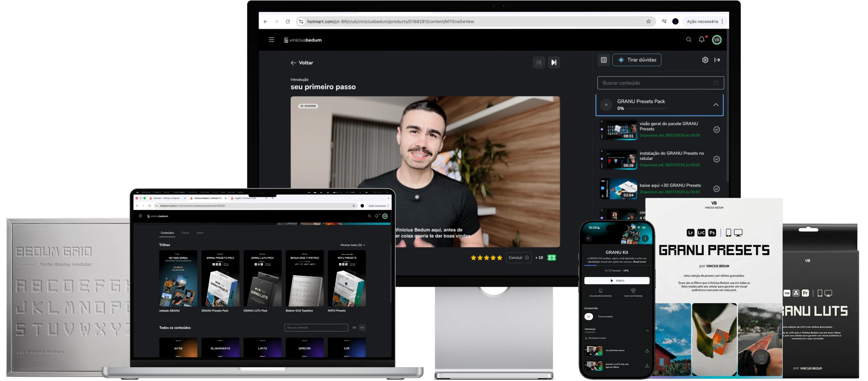Toggle completion check for 'baixe aqui +30 GRANU Presets'

[716, 189]
